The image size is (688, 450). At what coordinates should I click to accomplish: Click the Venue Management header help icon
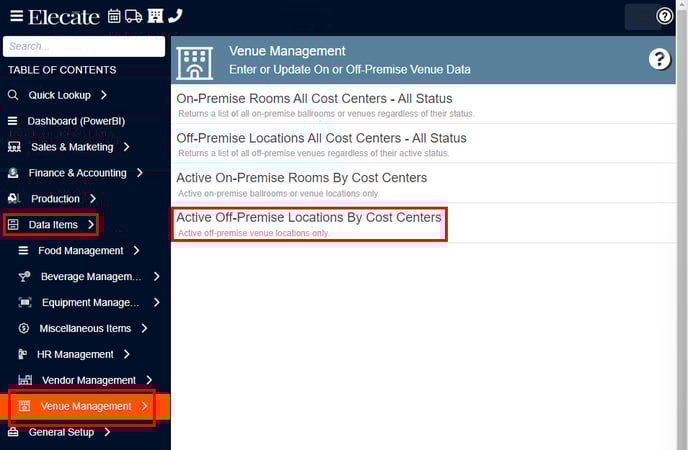[659, 59]
